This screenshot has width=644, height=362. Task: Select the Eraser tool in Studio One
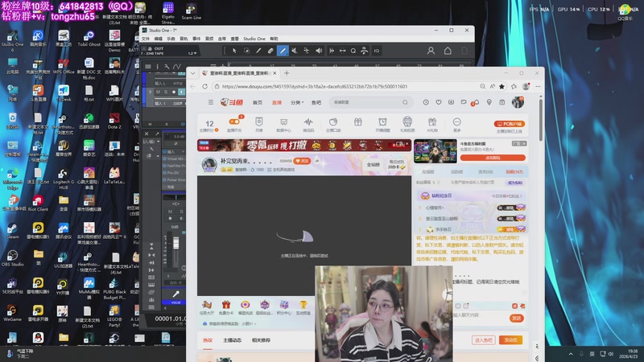(270, 51)
